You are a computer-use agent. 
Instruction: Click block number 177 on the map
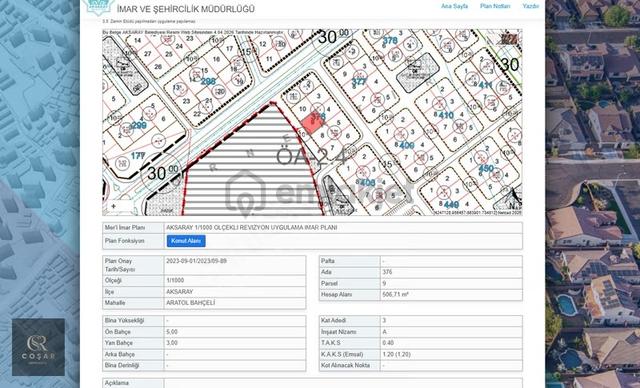[x=138, y=155]
